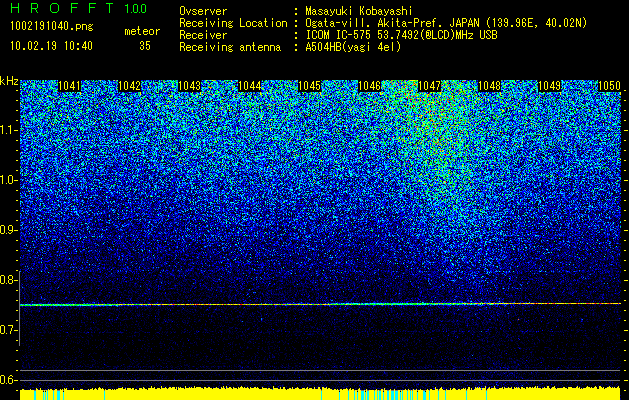629x400 pixels.
Task: Click the antenna text A504HB(yagi 4el)
Action: click(x=353, y=47)
